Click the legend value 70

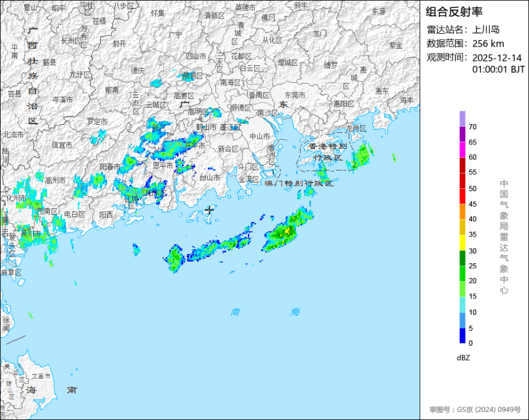[x=472, y=127]
